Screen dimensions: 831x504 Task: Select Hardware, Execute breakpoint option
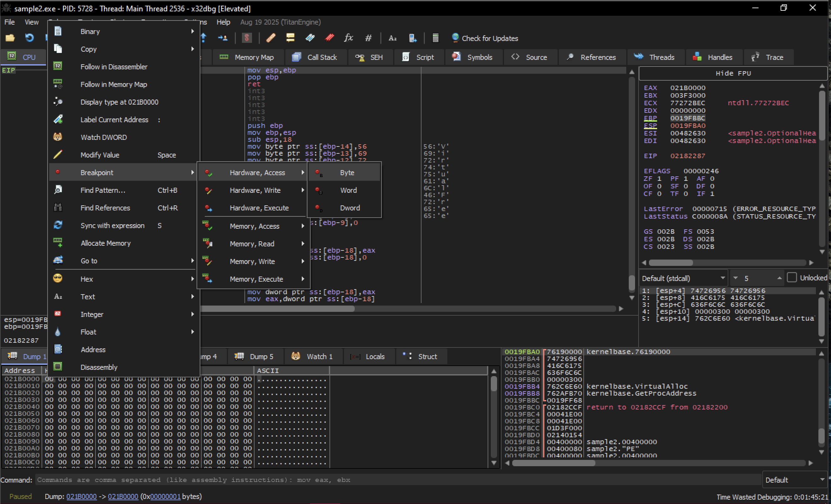[253, 208]
